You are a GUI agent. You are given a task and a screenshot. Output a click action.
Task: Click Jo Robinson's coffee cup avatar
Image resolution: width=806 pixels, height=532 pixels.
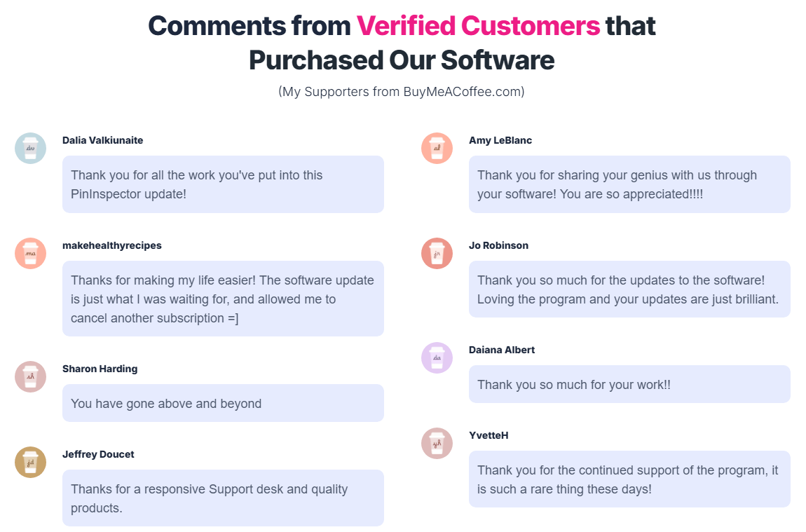(x=437, y=253)
